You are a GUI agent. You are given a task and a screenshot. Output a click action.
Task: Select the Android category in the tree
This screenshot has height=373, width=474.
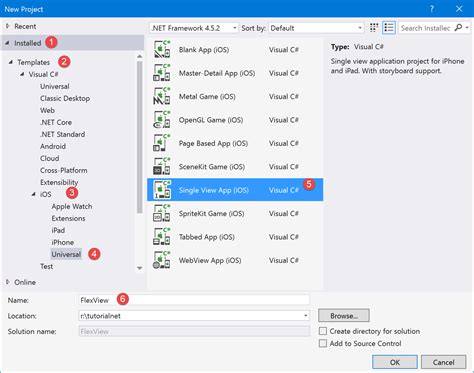tap(53, 146)
